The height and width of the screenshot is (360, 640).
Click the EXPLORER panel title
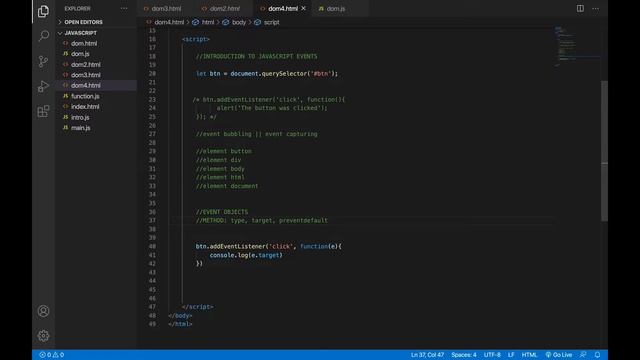77,9
